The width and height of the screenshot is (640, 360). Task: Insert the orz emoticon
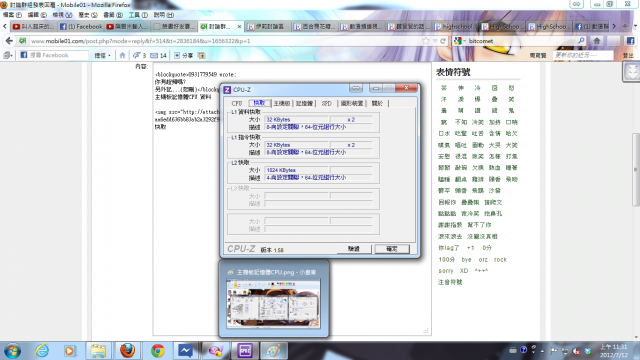483,259
